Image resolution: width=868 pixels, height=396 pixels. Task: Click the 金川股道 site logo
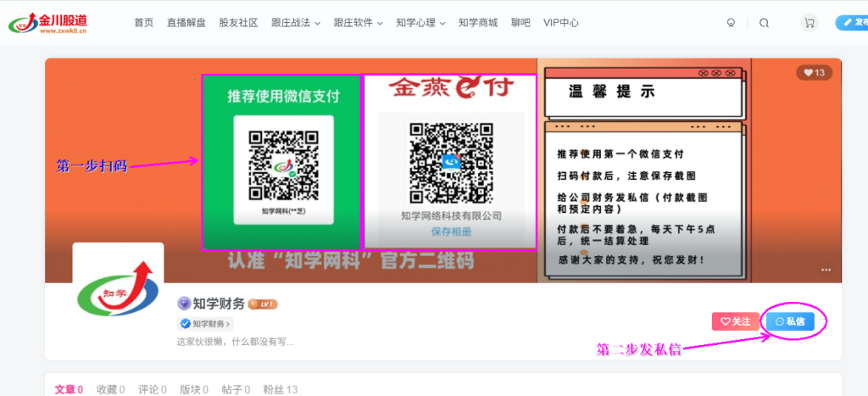point(48,23)
